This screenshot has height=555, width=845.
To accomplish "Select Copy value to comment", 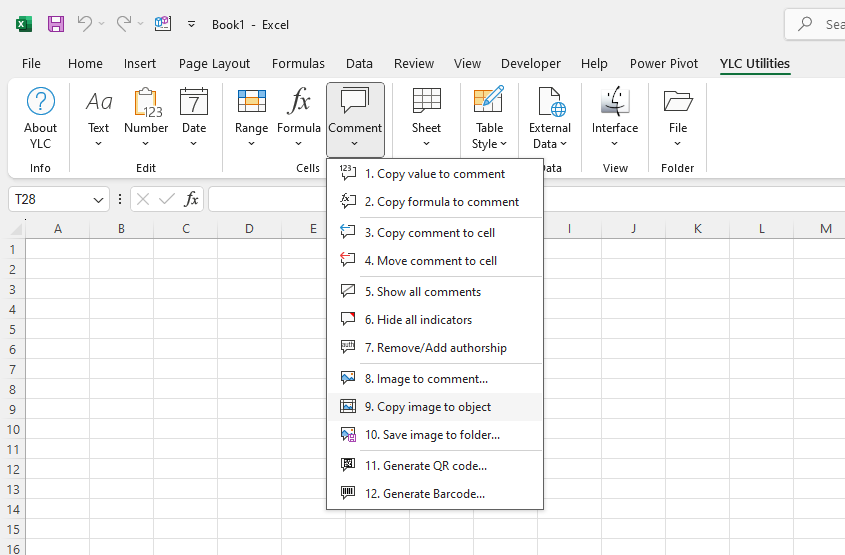I will pos(434,174).
